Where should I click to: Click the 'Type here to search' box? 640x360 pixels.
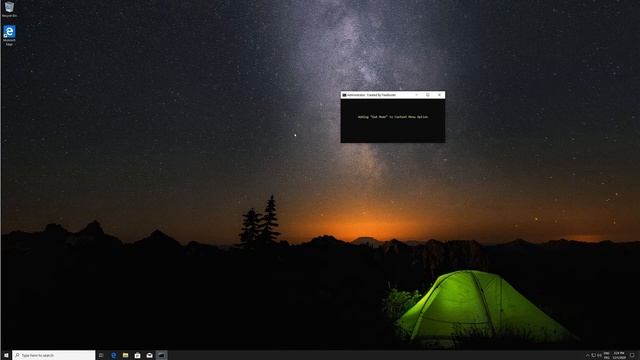pos(53,356)
